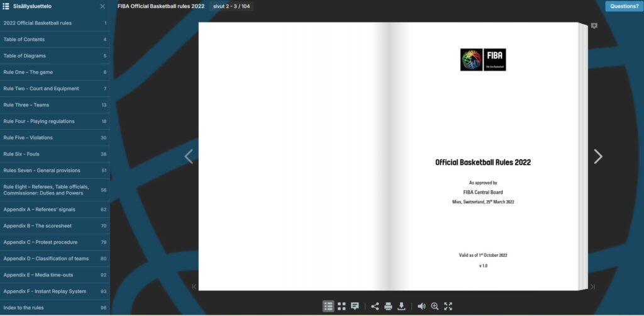This screenshot has width=644, height=316.
Task: Download the publication file
Action: tap(402, 306)
